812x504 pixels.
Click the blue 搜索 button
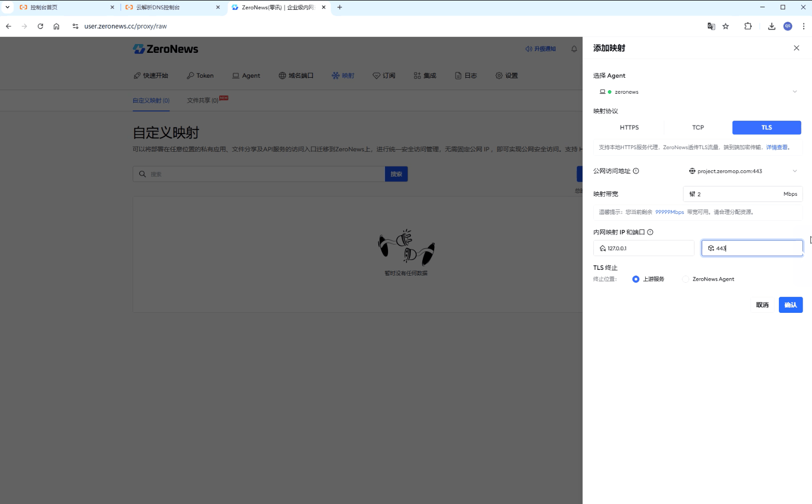click(x=396, y=174)
